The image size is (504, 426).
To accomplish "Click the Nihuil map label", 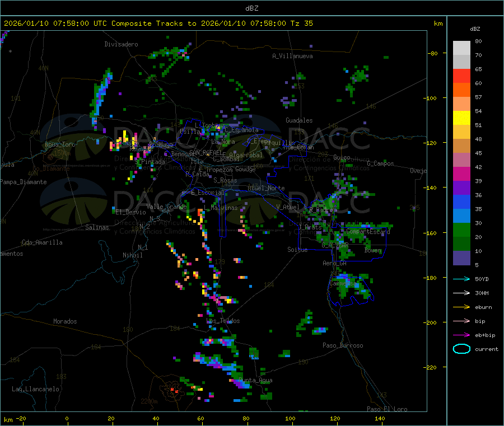I will click(x=133, y=255).
